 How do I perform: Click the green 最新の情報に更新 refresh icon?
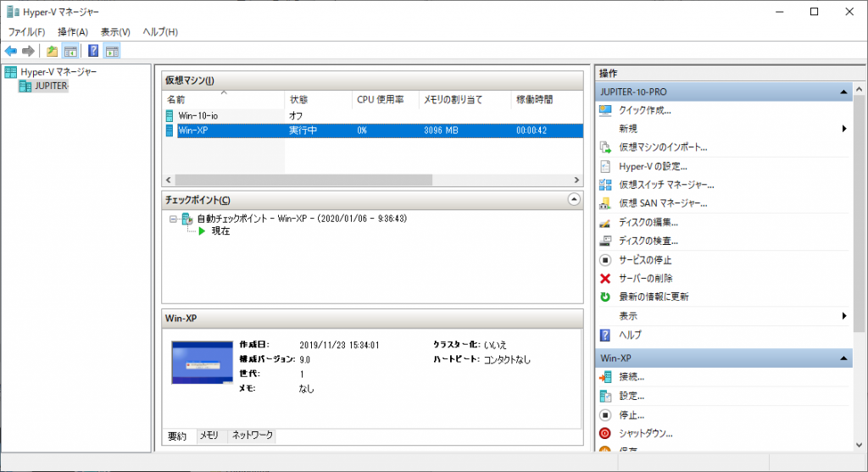[605, 297]
